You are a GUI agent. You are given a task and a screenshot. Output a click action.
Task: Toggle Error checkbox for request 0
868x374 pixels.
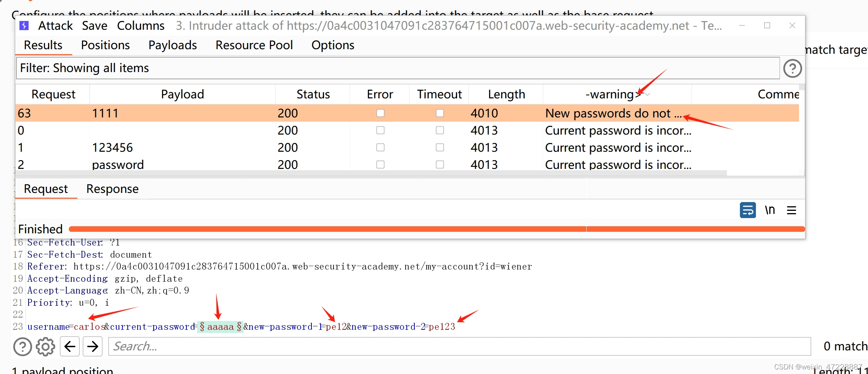point(380,130)
